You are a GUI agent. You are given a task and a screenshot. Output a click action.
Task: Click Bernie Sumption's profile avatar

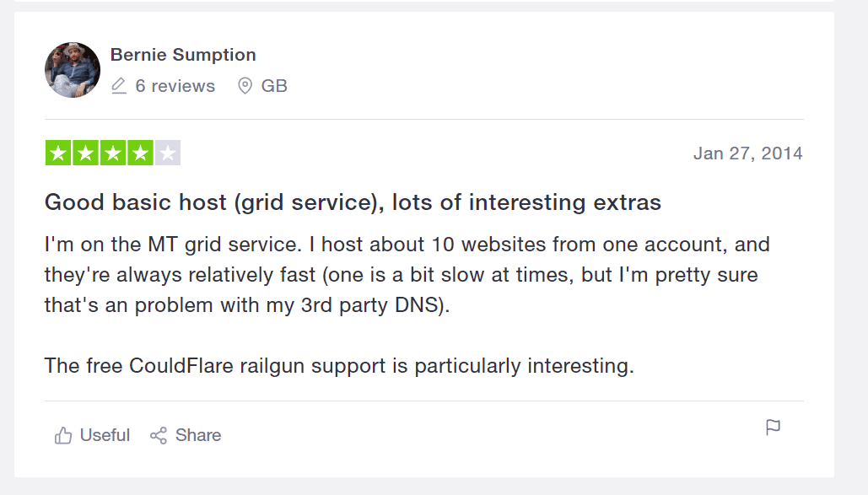pos(73,70)
